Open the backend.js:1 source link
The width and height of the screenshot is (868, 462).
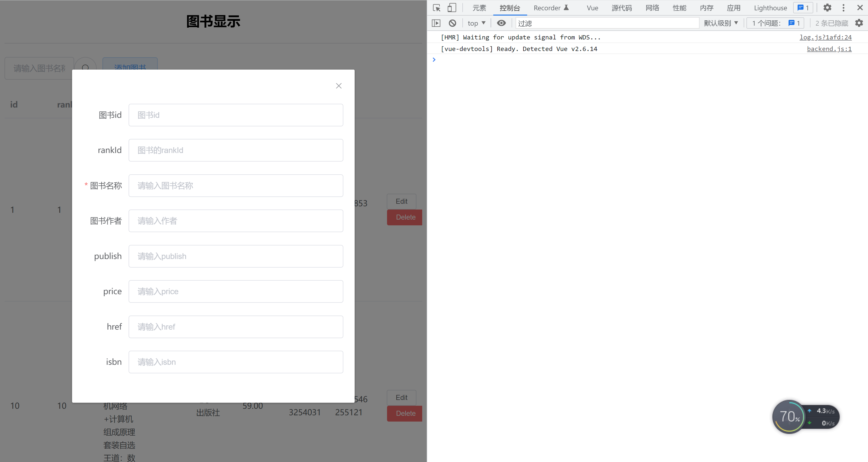point(829,49)
